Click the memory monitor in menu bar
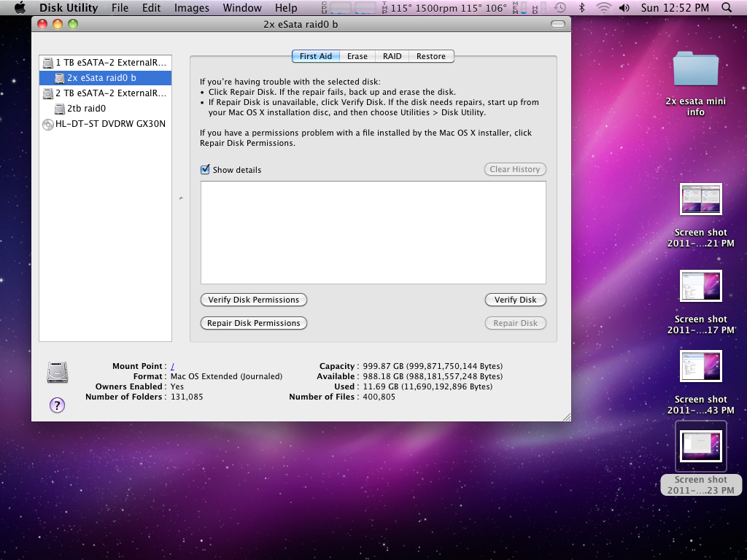 click(x=520, y=7)
